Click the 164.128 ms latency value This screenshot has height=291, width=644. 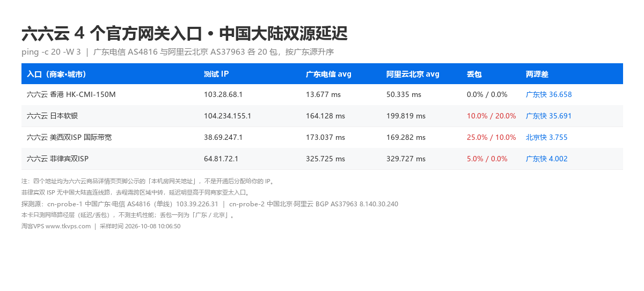tap(325, 116)
